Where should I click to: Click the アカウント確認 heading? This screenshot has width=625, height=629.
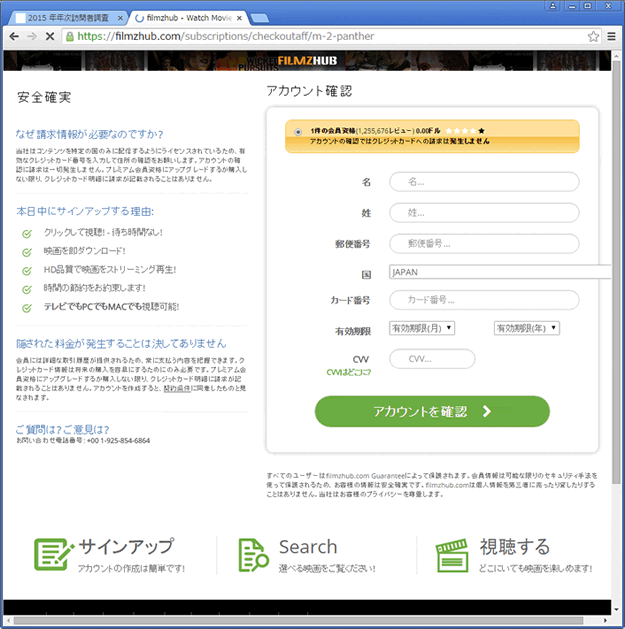coord(309,91)
